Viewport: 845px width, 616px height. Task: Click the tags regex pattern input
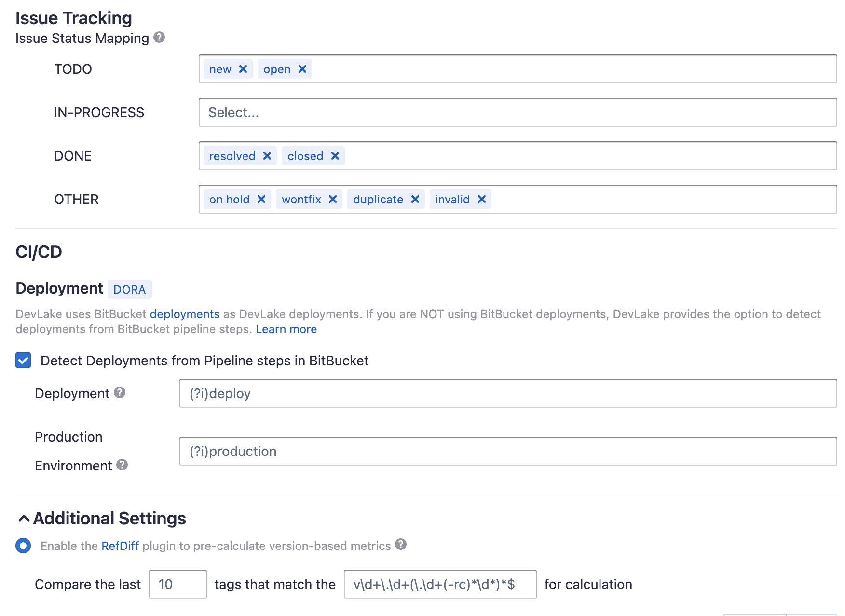pos(440,584)
